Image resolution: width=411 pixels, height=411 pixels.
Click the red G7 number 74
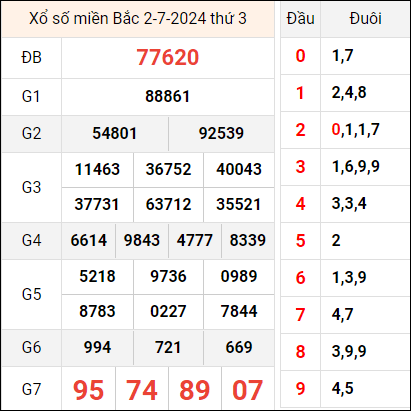[142, 390]
